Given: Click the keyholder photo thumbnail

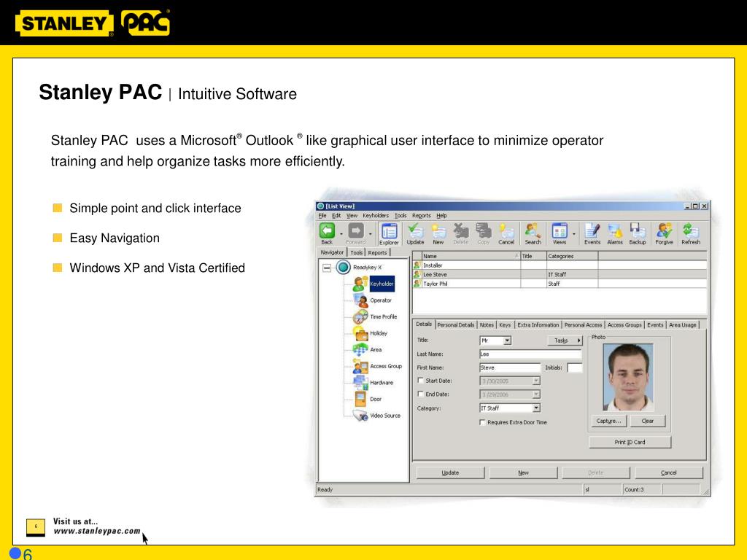Looking at the screenshot, I should click(x=628, y=377).
